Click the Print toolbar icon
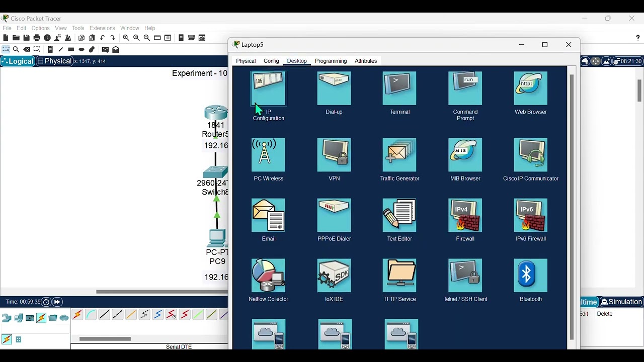 coord(37,38)
